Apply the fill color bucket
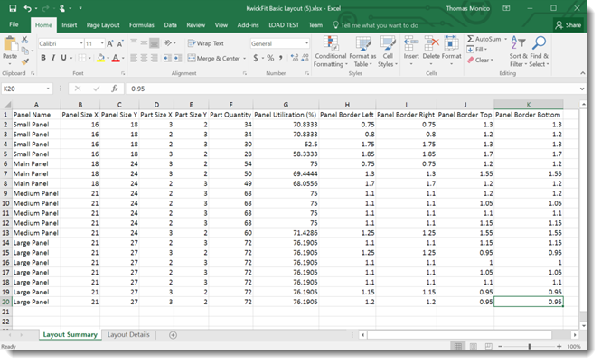The width and height of the screenshot is (601, 364). click(101, 58)
